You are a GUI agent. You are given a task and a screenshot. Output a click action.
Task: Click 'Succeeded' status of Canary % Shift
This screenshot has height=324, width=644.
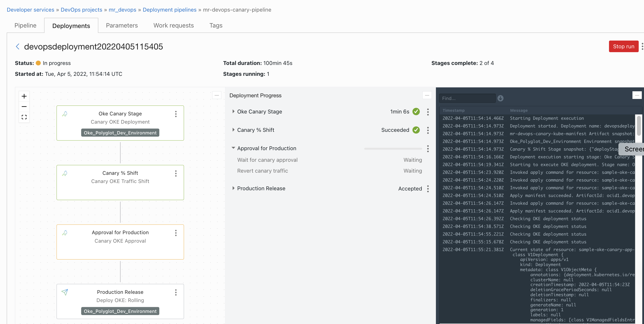pos(395,130)
